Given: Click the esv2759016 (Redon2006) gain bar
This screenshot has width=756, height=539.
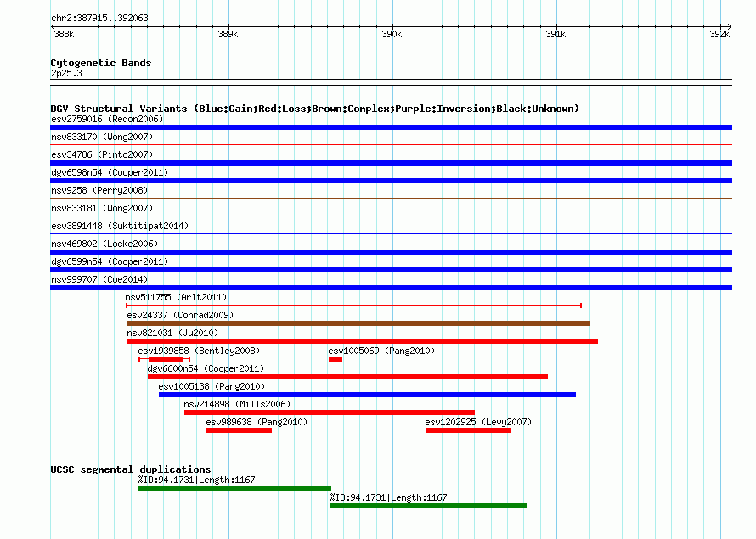Looking at the screenshot, I should pyautogui.click(x=391, y=127).
